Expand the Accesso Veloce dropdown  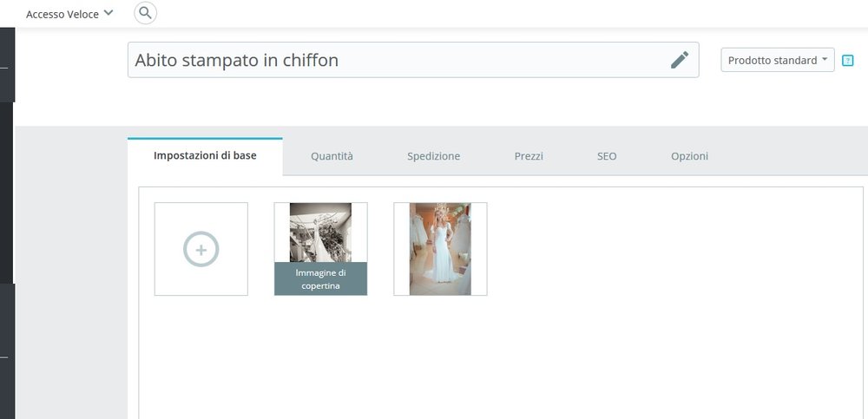(x=69, y=14)
